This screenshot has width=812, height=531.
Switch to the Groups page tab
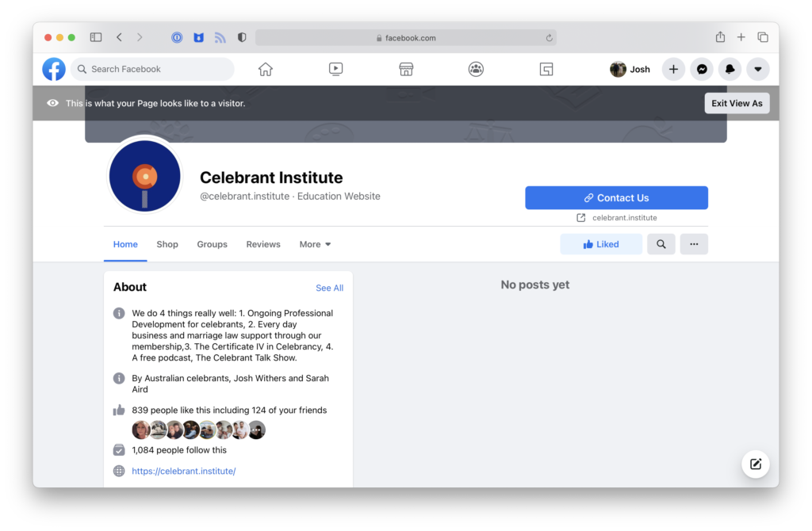click(x=212, y=244)
